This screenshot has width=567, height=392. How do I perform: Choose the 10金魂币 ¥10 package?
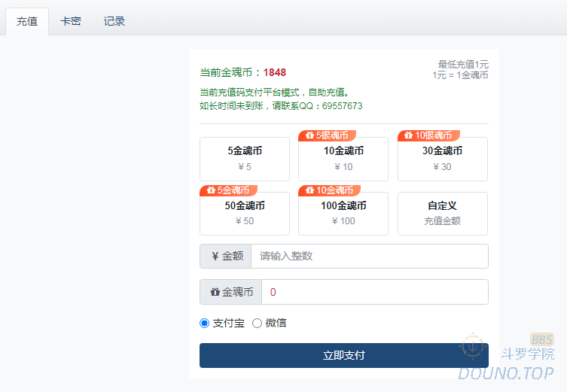pos(343,159)
